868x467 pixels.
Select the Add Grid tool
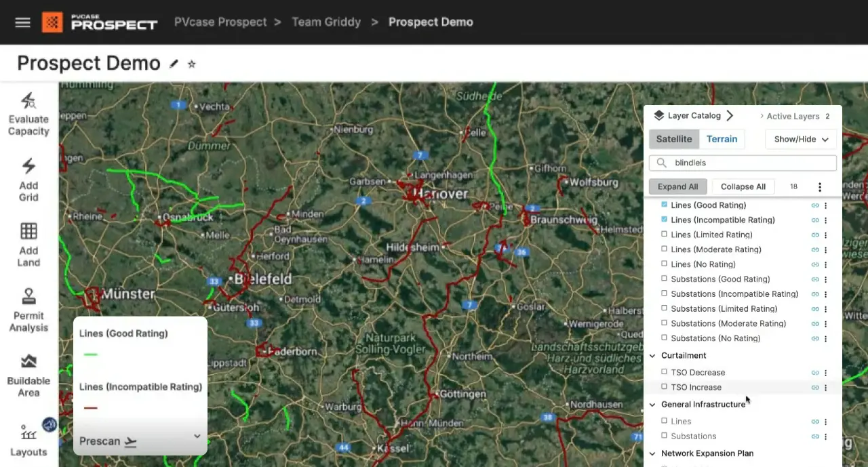pos(28,167)
